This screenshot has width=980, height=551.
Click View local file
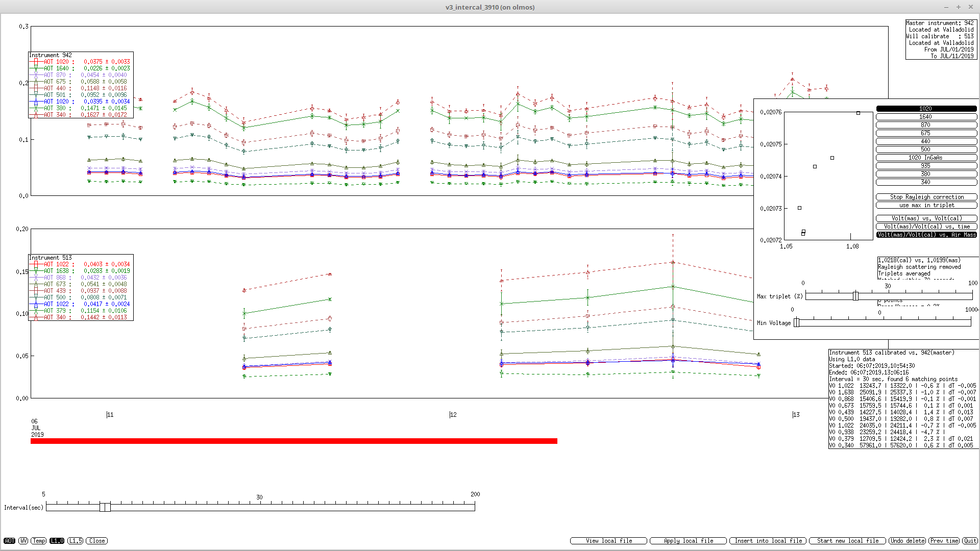pos(608,541)
